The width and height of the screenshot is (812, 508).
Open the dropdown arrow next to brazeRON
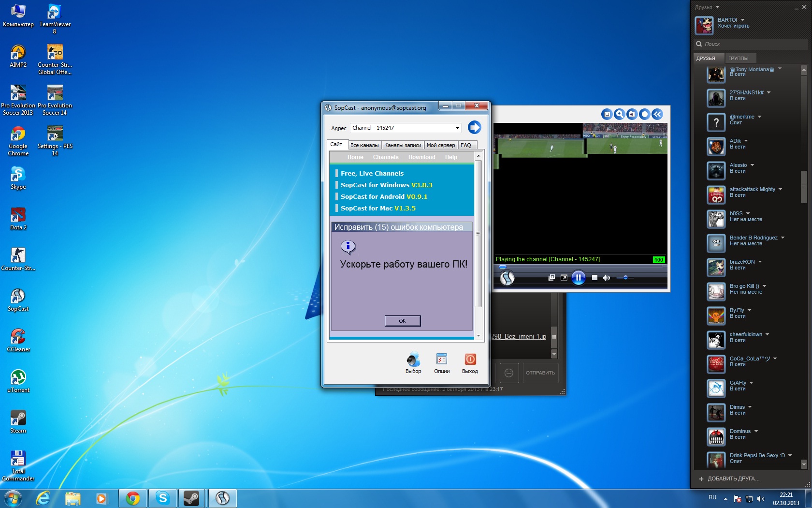tap(760, 262)
